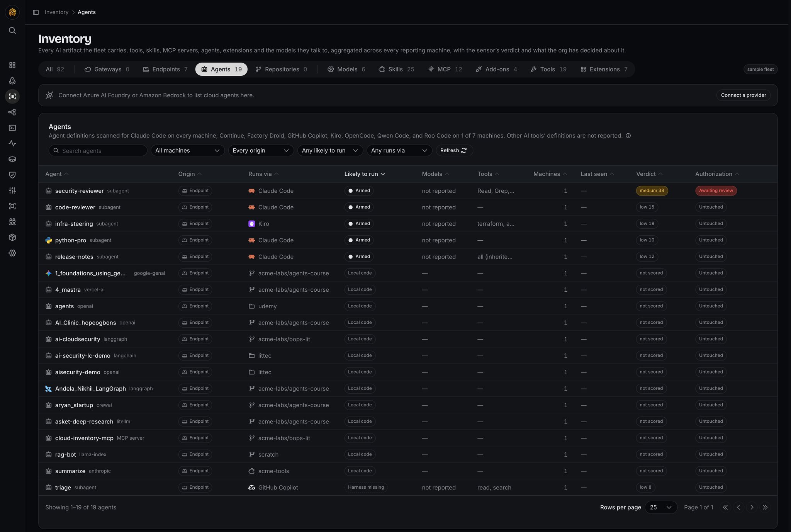
Task: Toggle the sidebar panel icon beside Inventory breadcrumb
Action: pos(36,12)
